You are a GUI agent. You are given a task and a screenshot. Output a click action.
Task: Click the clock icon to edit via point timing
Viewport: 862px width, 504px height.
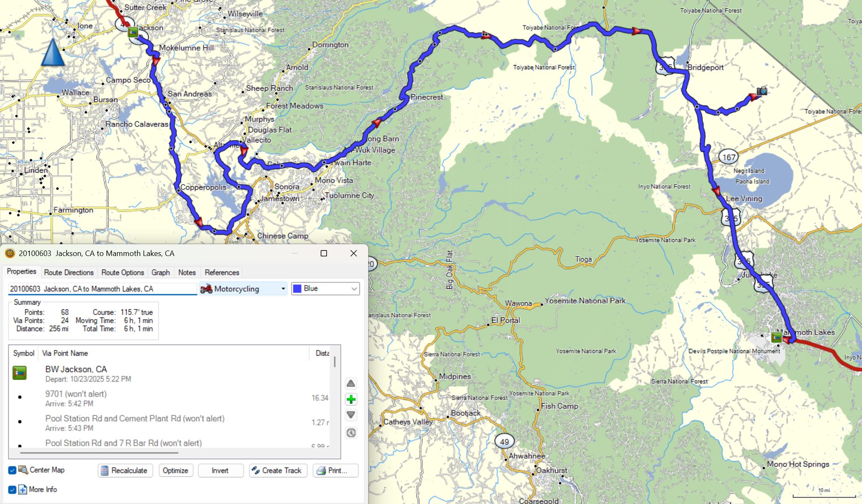[351, 433]
